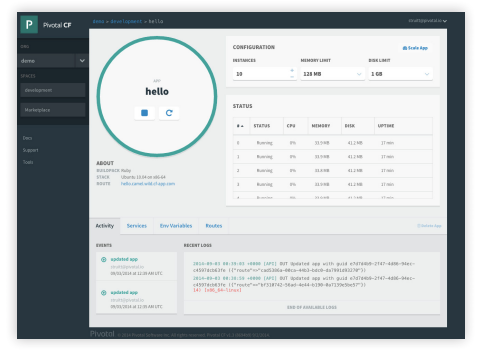Open the Routes tab
Viewport: 497px width, 361px height.
click(x=214, y=226)
